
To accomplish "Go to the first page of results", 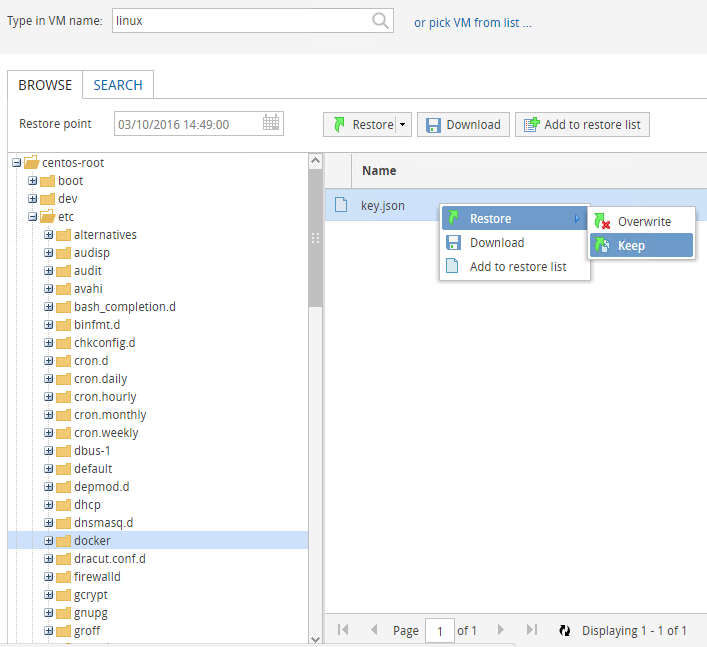I will [x=344, y=630].
